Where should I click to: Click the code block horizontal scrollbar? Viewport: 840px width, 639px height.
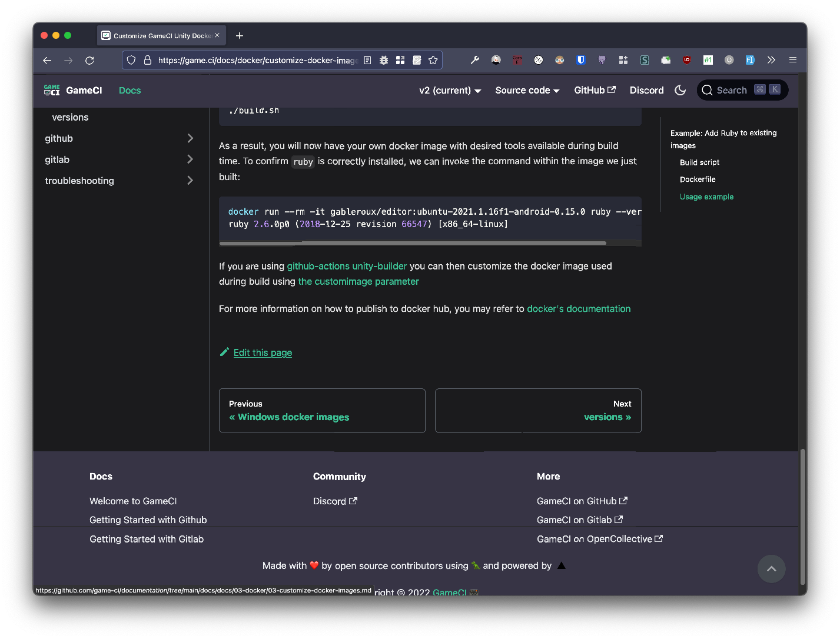point(413,242)
